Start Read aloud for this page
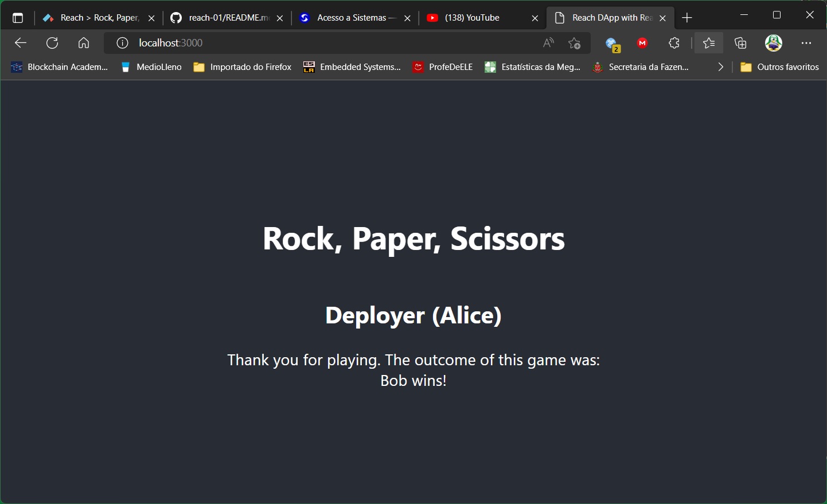This screenshot has height=504, width=827. [x=548, y=43]
